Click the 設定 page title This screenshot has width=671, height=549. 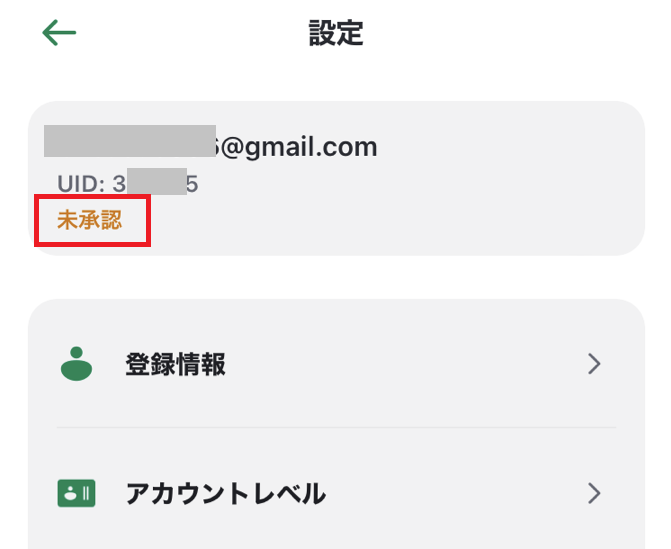pos(336,33)
